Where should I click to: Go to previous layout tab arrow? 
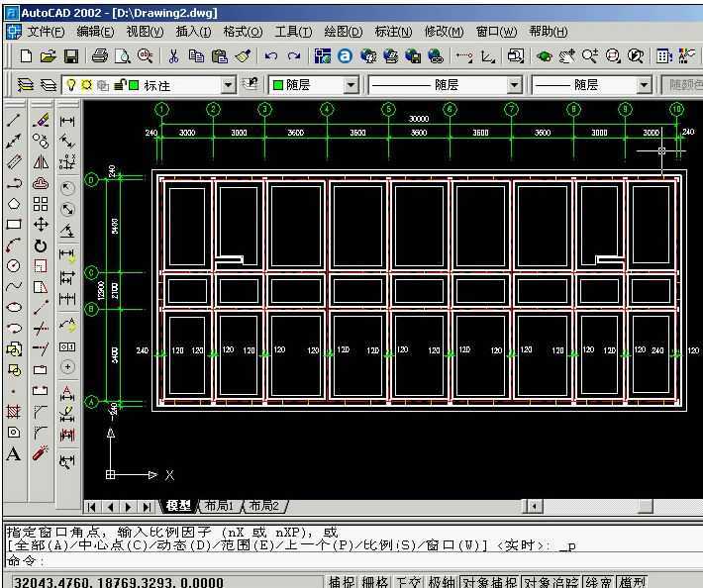click(x=110, y=507)
